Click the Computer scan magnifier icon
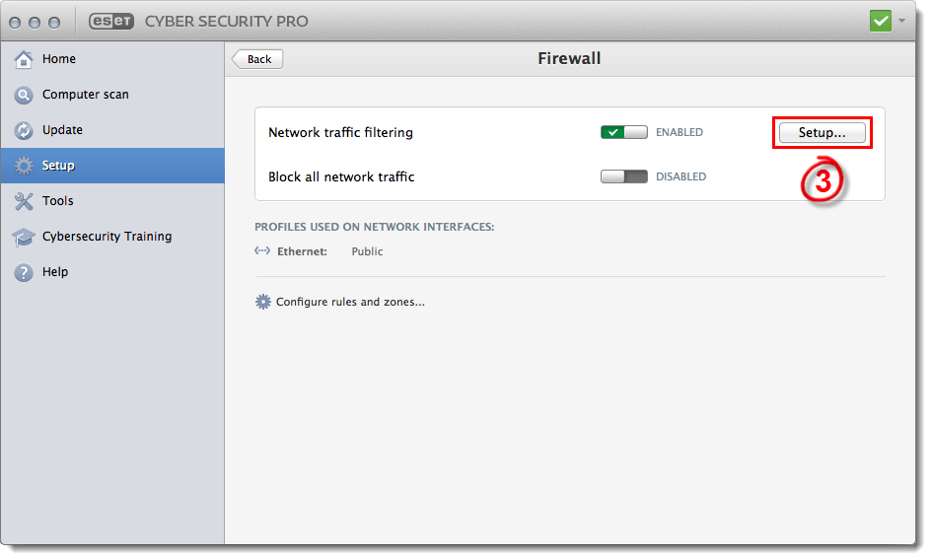931x560 pixels. click(x=25, y=95)
